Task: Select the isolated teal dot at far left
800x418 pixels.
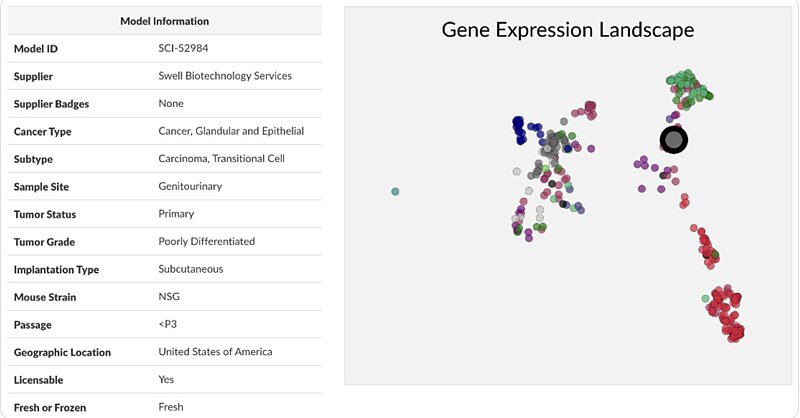Action: pos(395,191)
